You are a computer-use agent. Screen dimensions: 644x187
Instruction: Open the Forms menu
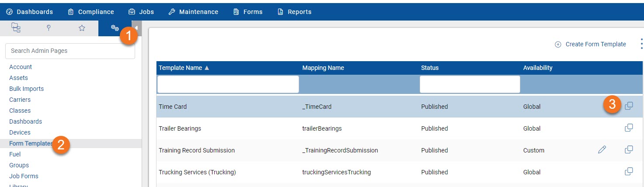(248, 12)
